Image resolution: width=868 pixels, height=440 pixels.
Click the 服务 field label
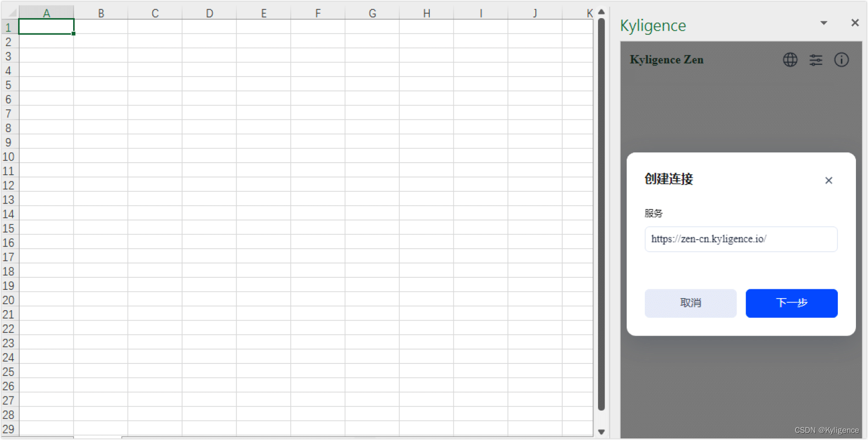pos(654,213)
